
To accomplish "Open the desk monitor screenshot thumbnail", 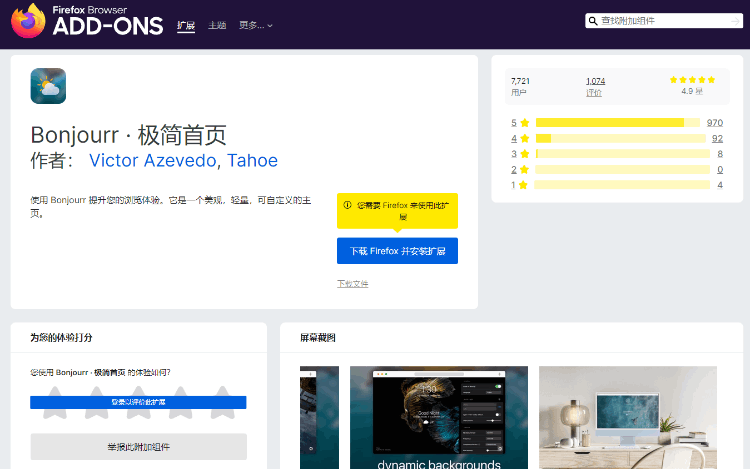I will click(x=628, y=417).
